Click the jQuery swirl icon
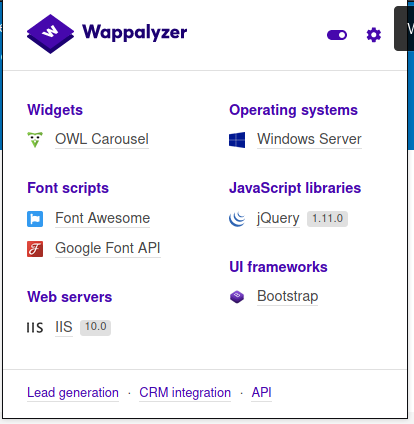This screenshot has width=414, height=424. click(x=237, y=219)
